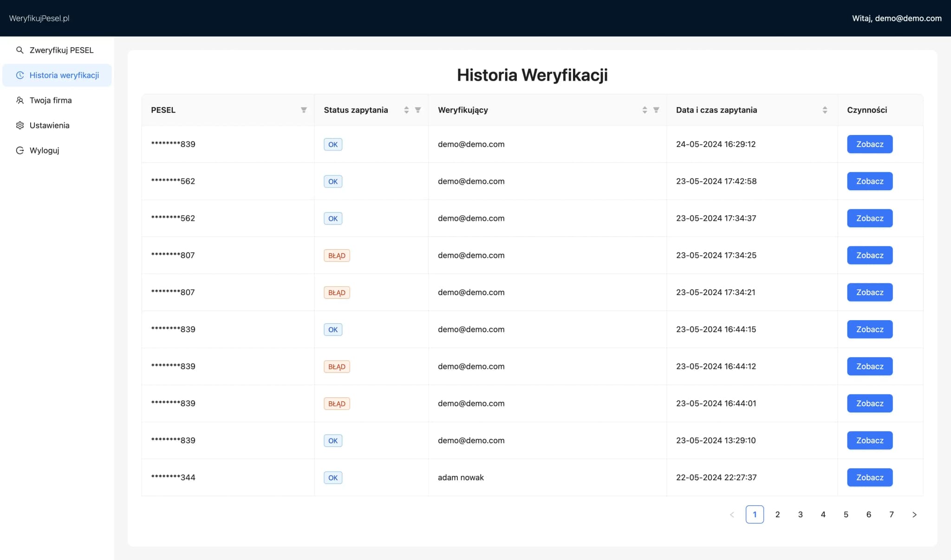Jump to page 7 of results
Screen dimensions: 951x560
[x=891, y=514]
